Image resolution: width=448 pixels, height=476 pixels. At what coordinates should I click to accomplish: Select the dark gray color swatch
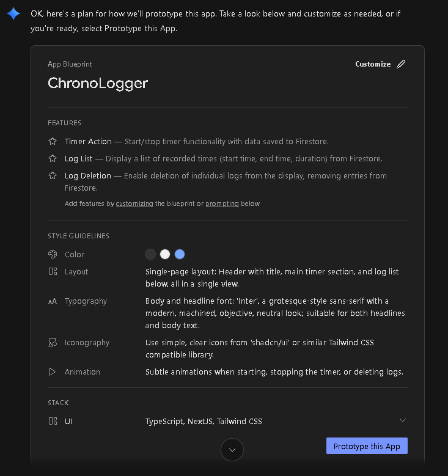click(150, 254)
